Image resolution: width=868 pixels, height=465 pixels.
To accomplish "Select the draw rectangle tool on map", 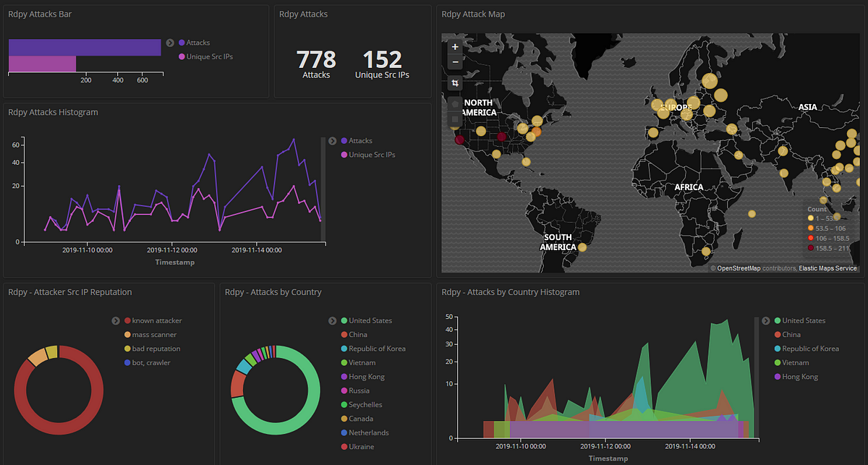I will coord(455,119).
